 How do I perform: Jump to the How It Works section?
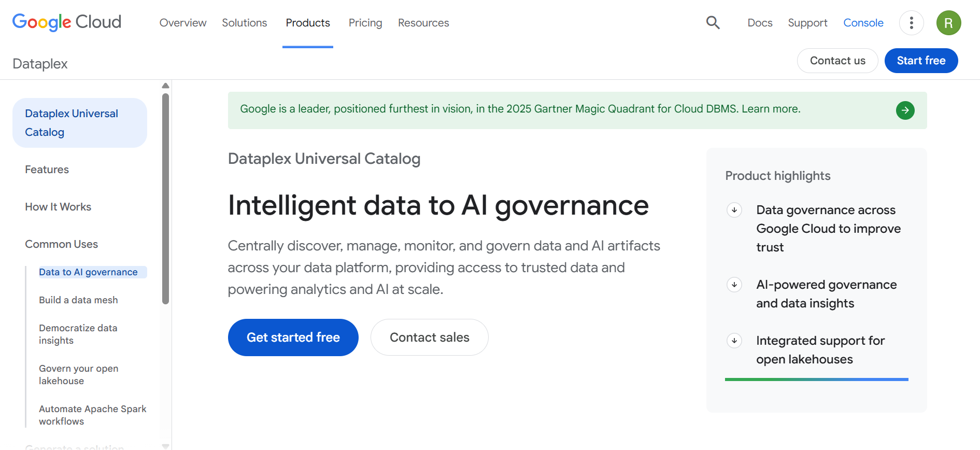click(58, 207)
